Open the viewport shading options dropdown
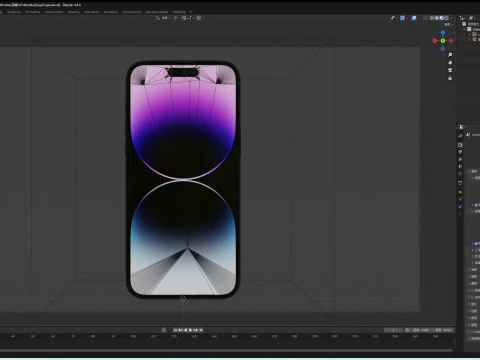Image resolution: width=480 pixels, height=360 pixels. (x=451, y=18)
